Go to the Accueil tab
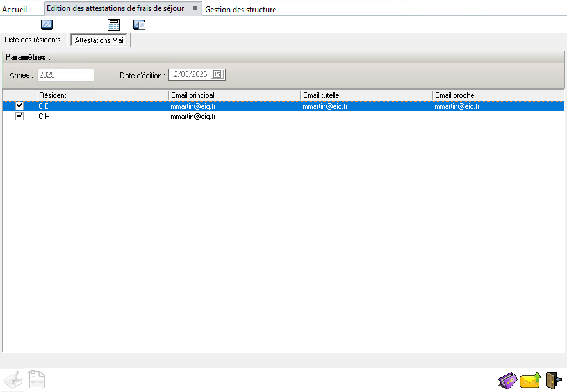 point(15,10)
